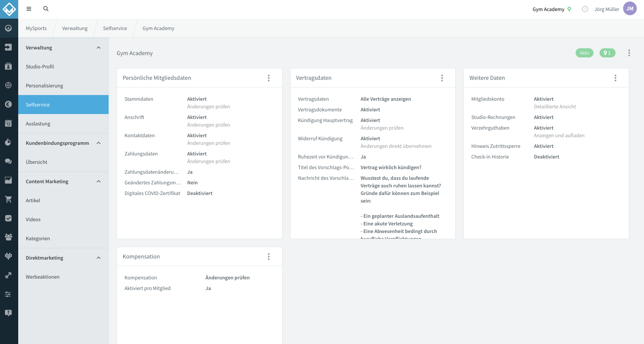Select Auslastung in the sidebar menu
This screenshot has height=344, width=644.
pyautogui.click(x=63, y=124)
